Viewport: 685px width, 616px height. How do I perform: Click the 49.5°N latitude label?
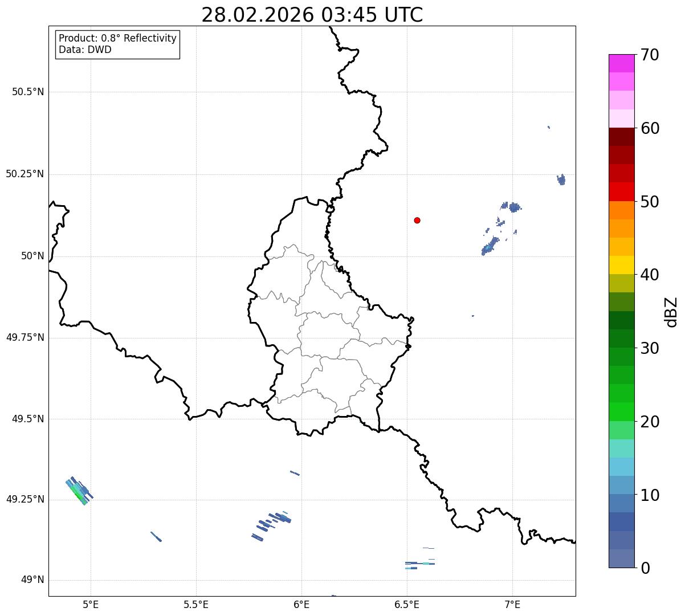click(x=28, y=419)
